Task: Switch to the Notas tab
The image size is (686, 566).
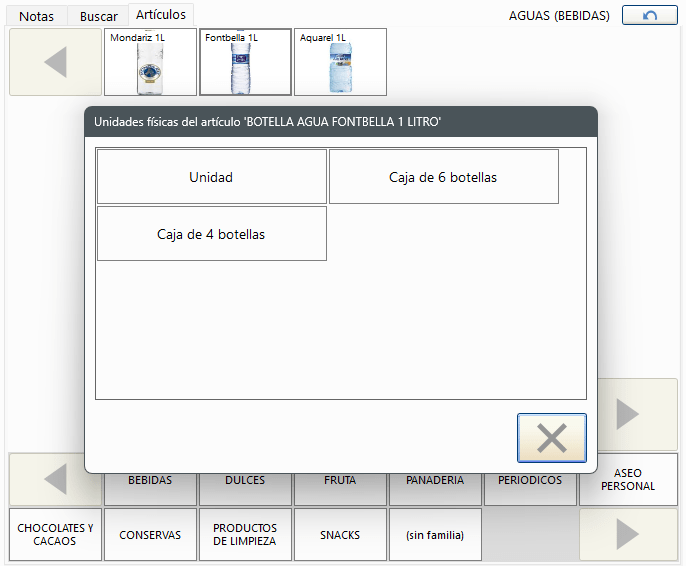Action: (37, 16)
